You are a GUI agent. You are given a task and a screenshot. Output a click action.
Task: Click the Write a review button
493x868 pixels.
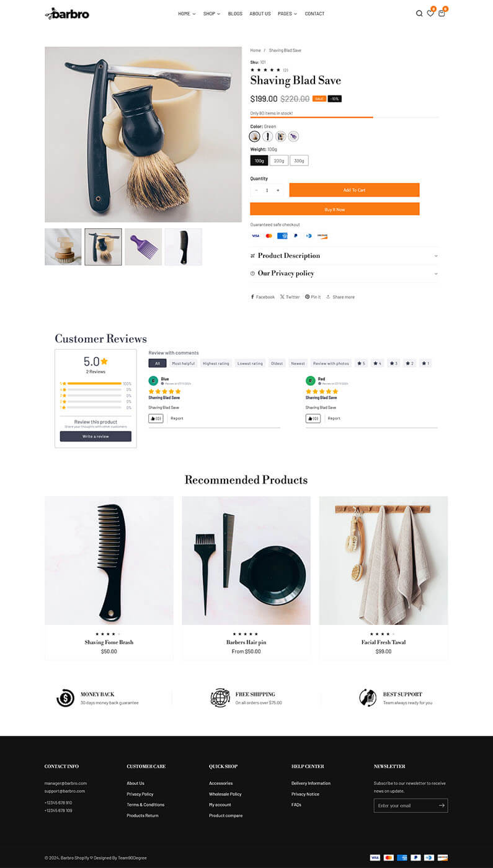pyautogui.click(x=95, y=436)
